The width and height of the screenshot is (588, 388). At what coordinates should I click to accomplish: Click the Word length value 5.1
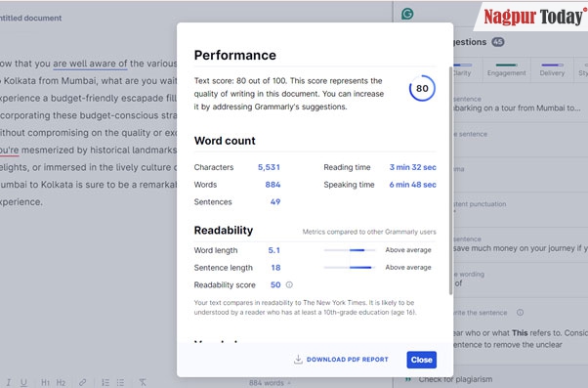click(x=274, y=250)
